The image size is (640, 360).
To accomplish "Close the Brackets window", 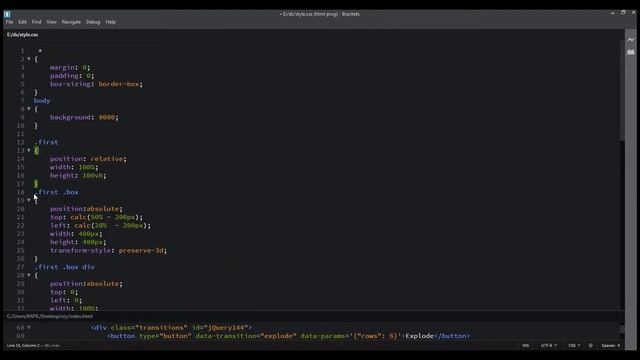I will coord(634,13).
